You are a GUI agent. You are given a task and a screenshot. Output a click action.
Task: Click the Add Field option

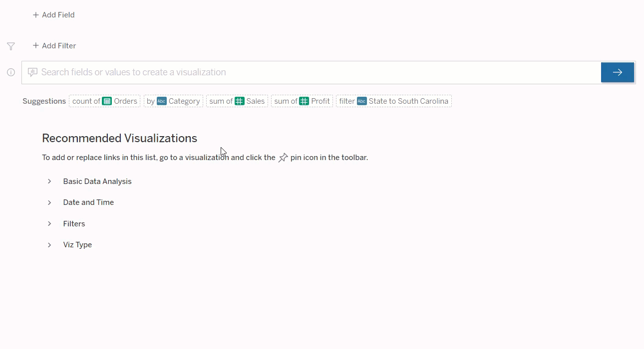pos(53,14)
